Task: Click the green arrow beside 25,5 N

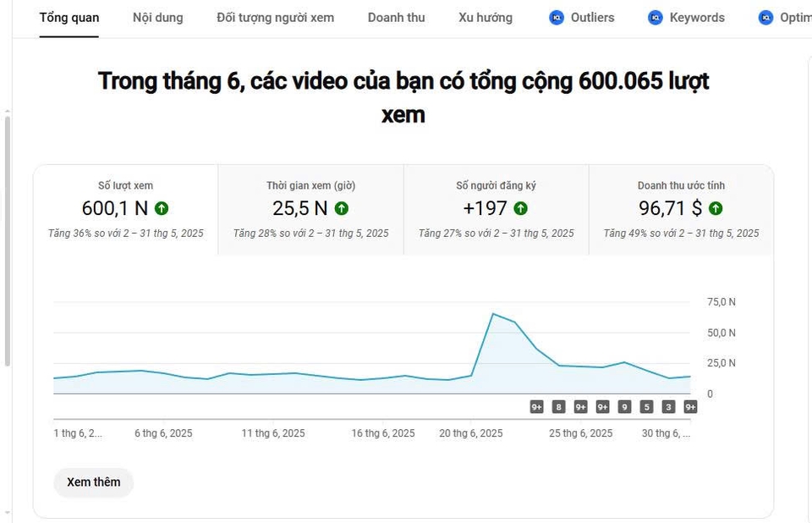Action: point(342,208)
